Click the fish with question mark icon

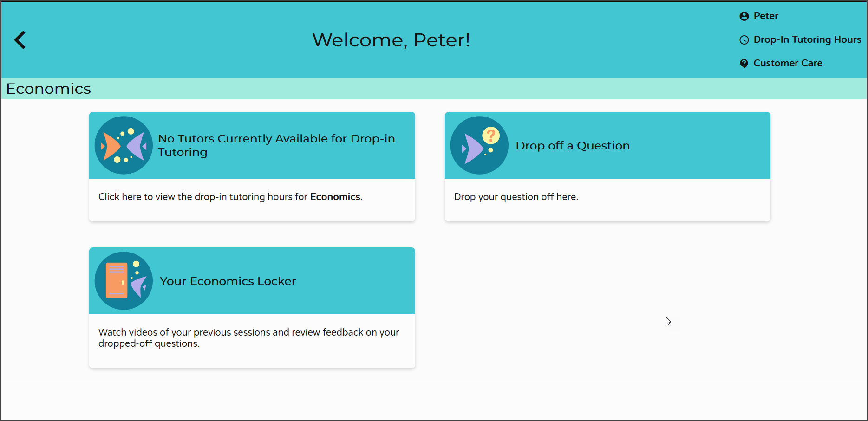(479, 145)
